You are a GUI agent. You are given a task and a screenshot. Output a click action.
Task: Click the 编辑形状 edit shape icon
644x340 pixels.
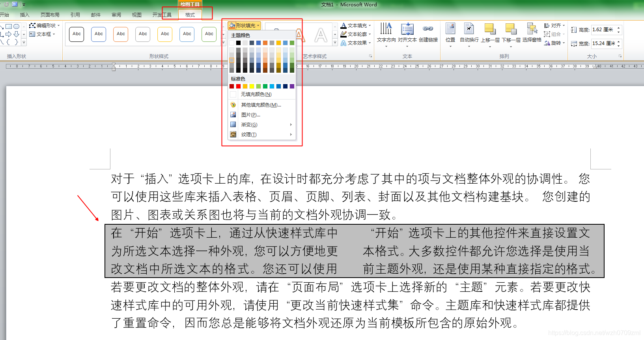point(32,25)
